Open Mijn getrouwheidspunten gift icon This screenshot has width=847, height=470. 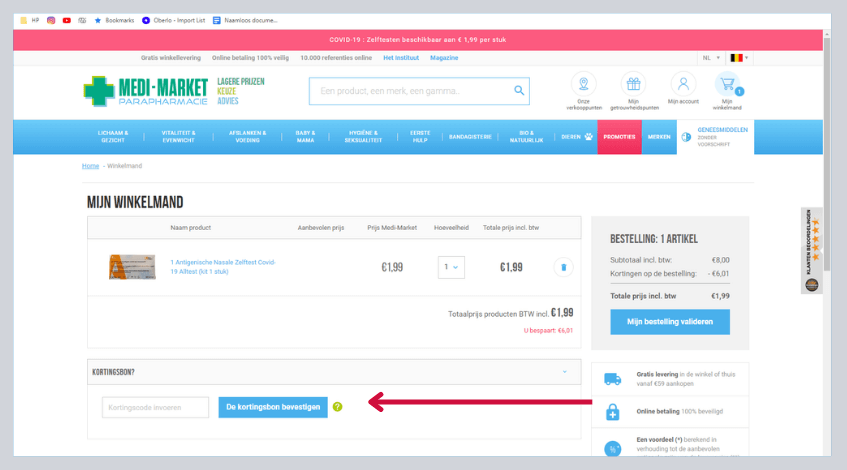click(632, 85)
